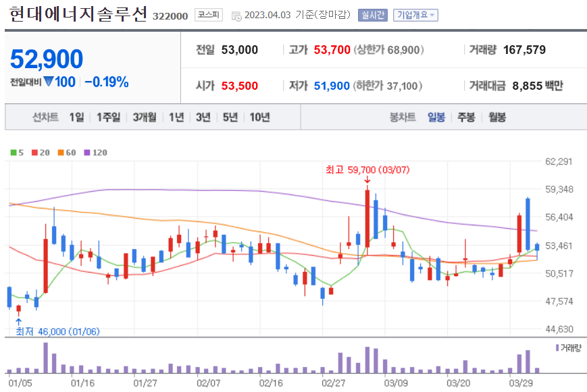Click the 02/16 date axis label
The width and height of the screenshot is (587, 392).
point(271,383)
